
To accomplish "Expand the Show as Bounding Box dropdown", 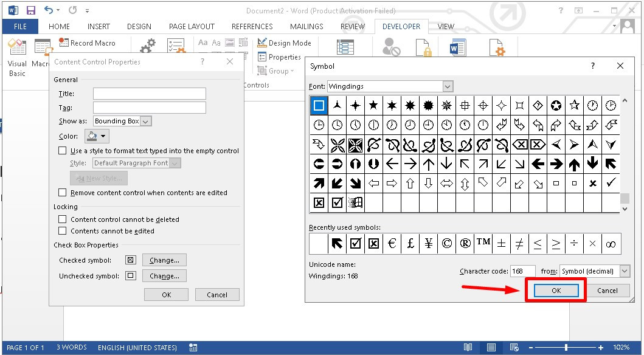I will pos(145,121).
